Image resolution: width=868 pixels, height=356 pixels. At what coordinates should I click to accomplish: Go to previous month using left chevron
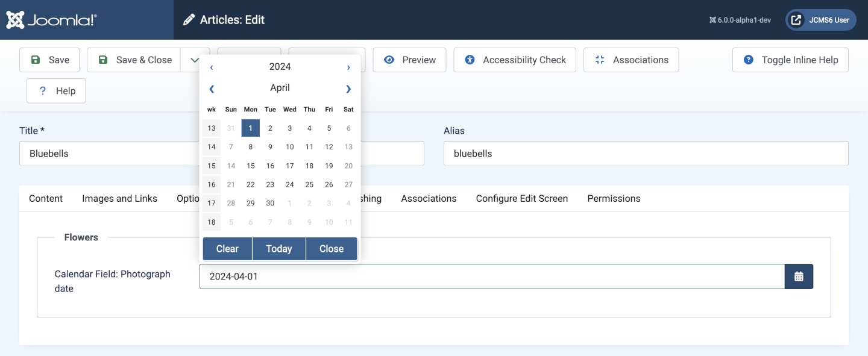coord(212,89)
